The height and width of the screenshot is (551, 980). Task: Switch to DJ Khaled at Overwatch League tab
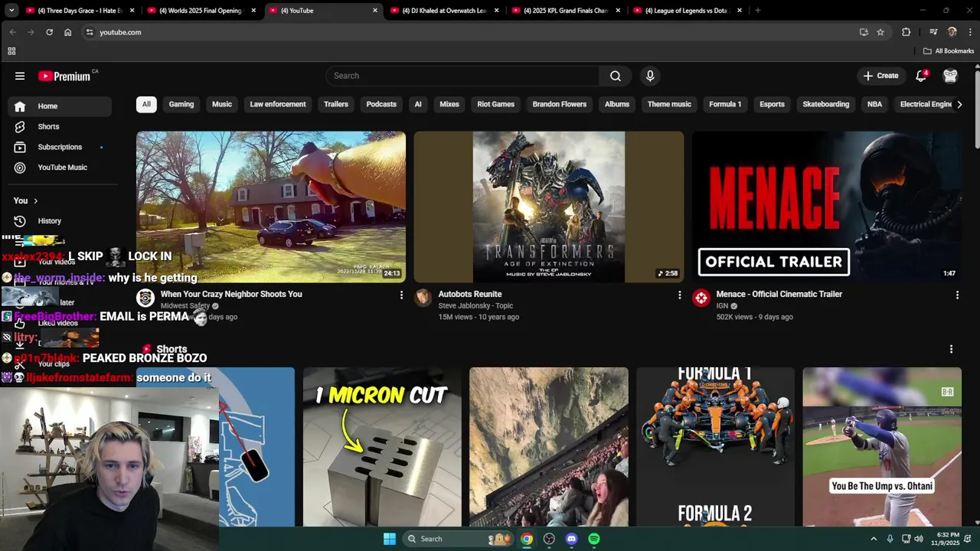click(x=445, y=11)
